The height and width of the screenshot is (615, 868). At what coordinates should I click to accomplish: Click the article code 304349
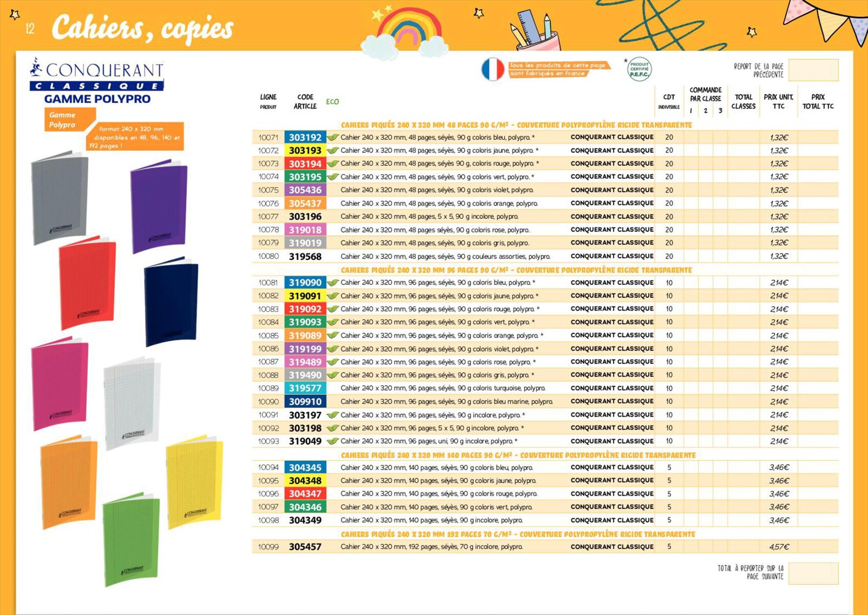(x=305, y=520)
